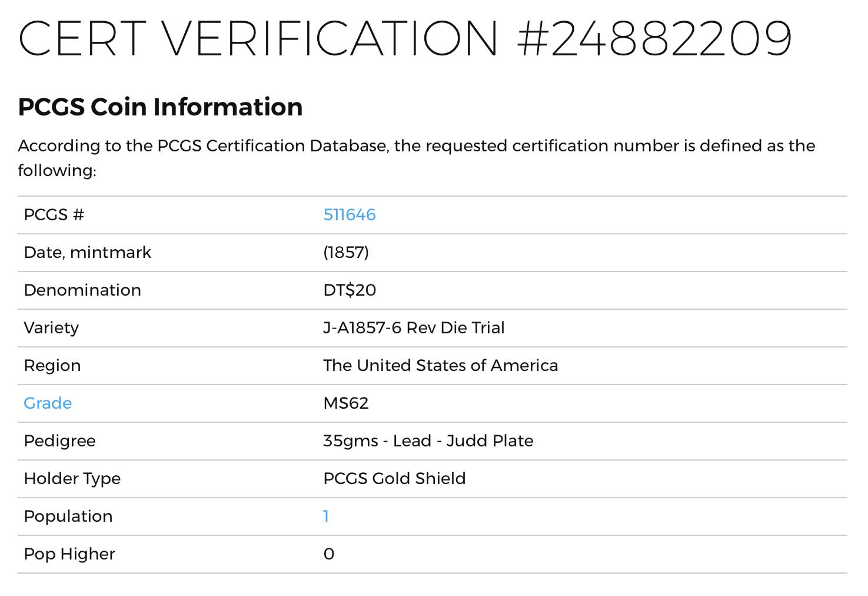
Task: Click the Pedigree row label
Action: [x=59, y=441]
